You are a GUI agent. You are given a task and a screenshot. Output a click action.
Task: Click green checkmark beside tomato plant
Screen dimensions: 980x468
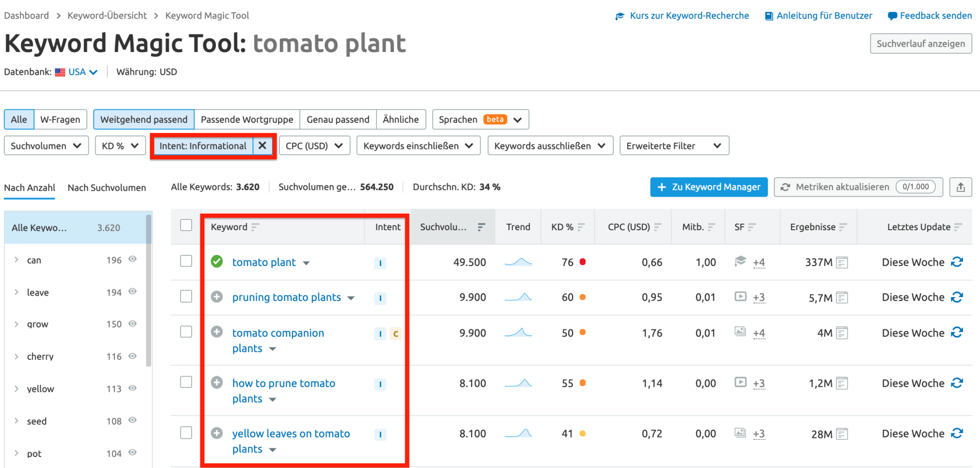point(217,262)
